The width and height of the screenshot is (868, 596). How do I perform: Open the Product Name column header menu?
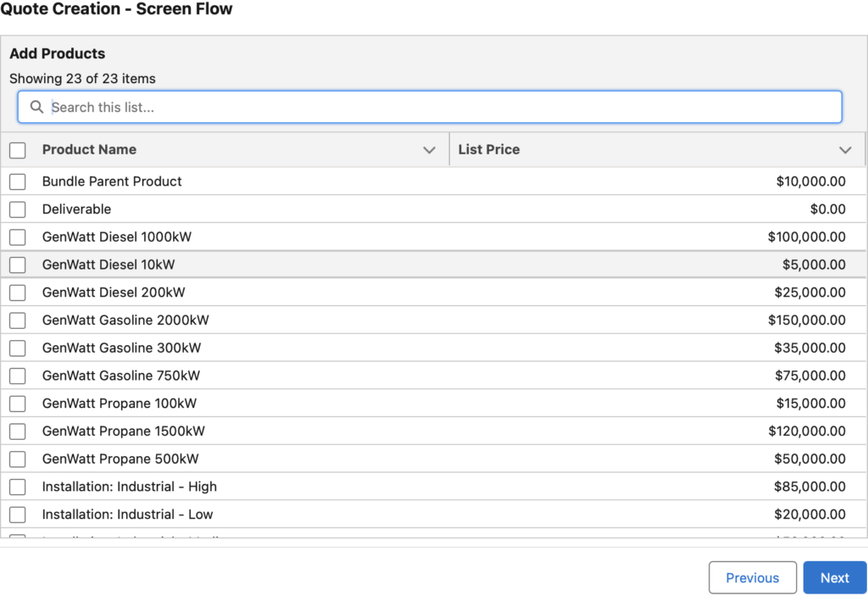pyautogui.click(x=429, y=149)
